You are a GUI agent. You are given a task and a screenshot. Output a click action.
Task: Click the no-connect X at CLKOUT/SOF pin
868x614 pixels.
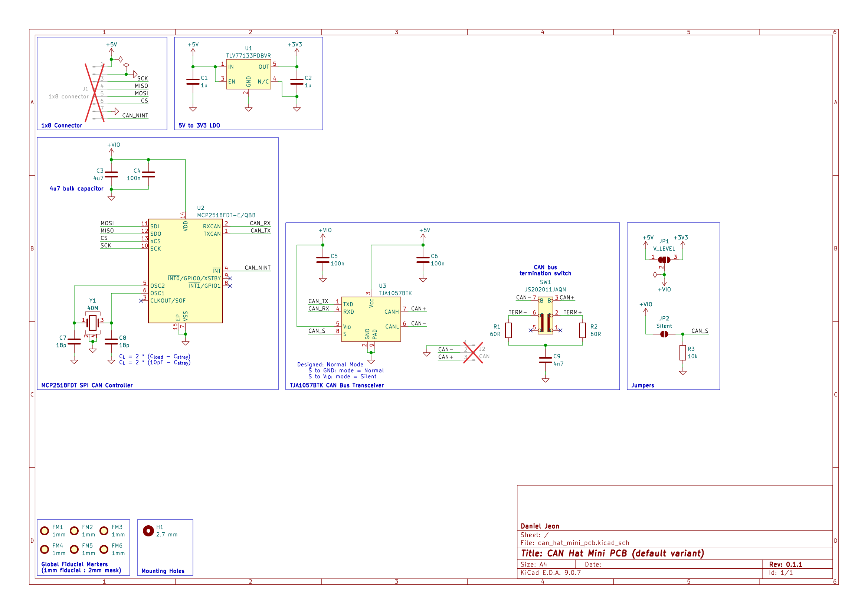141,301
